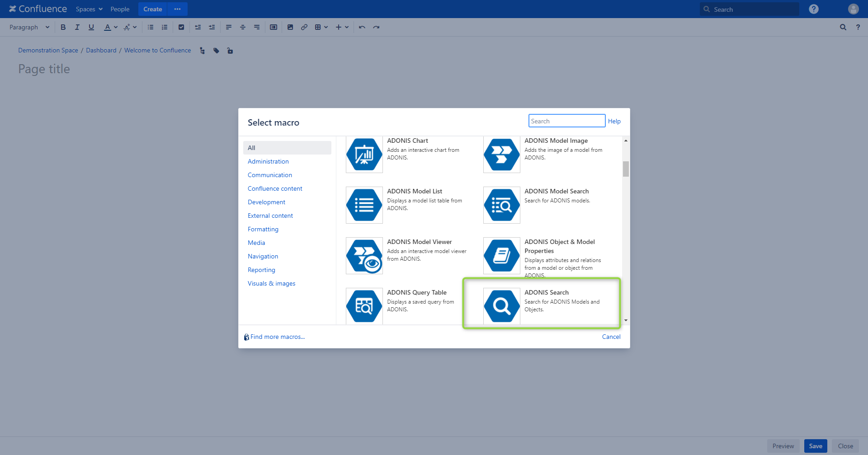Open find and replace in editor

click(x=843, y=27)
